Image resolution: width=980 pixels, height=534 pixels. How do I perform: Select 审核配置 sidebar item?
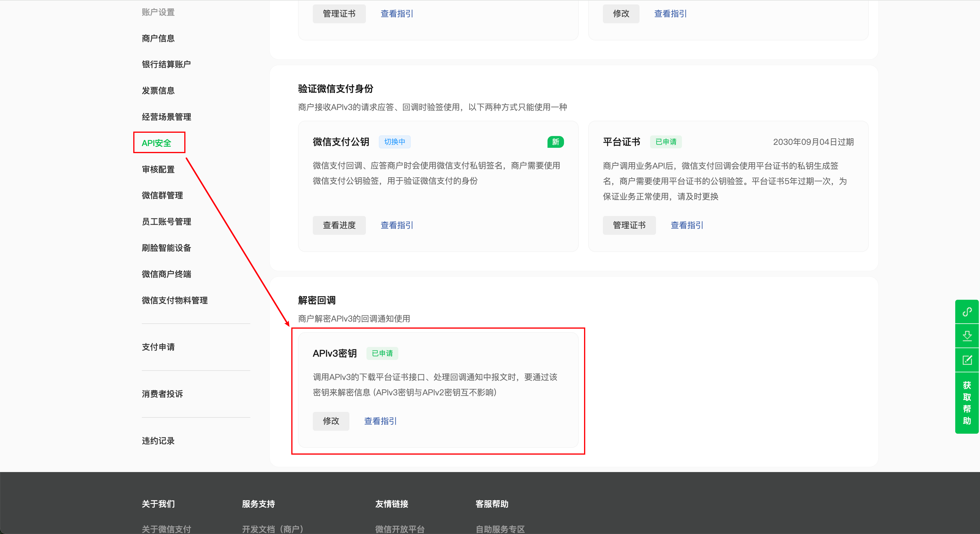(158, 169)
